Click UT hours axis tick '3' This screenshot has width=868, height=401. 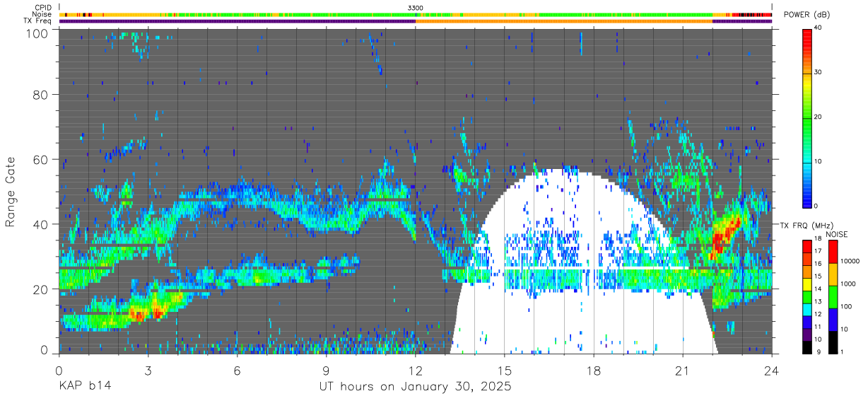pyautogui.click(x=148, y=370)
